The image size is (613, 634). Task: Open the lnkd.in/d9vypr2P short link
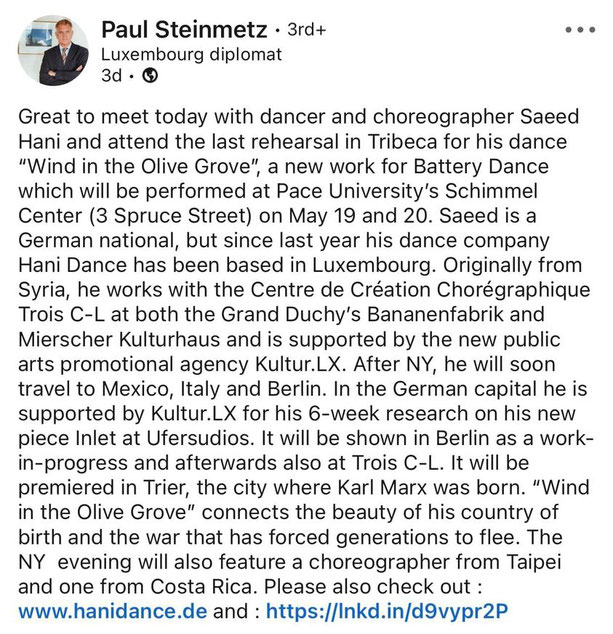click(387, 611)
